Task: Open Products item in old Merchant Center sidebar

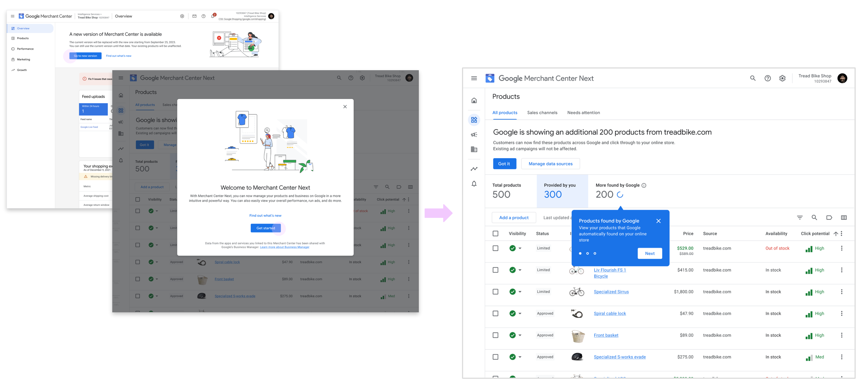Action: pyautogui.click(x=23, y=38)
